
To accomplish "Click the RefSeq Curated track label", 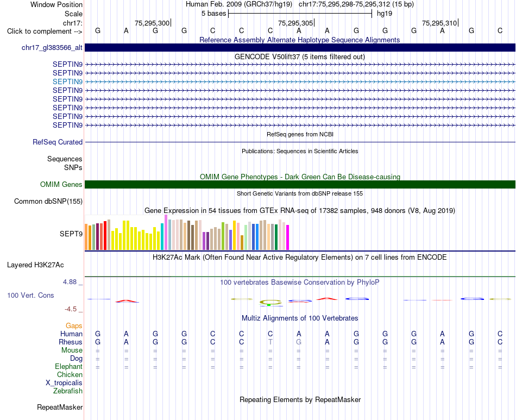I will coord(58,142).
